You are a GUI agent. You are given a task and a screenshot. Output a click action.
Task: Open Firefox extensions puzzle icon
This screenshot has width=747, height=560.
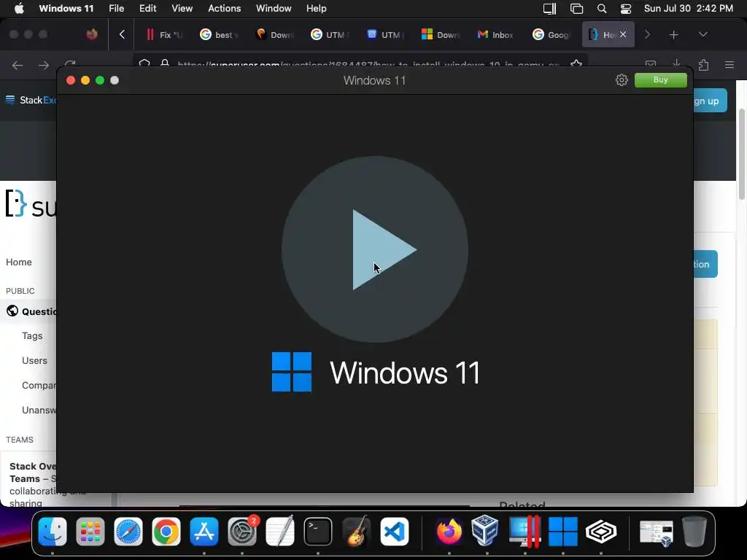tap(704, 65)
